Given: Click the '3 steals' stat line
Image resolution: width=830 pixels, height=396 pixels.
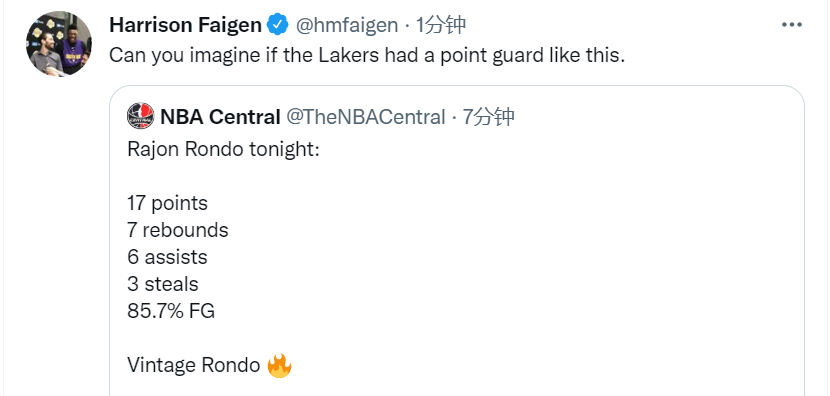Looking at the screenshot, I should click(x=163, y=284).
